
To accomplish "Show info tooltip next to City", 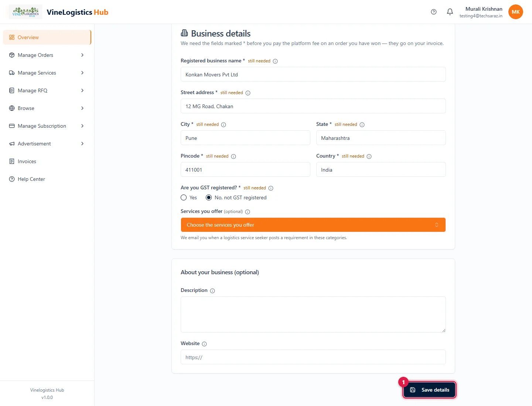I will pyautogui.click(x=224, y=125).
